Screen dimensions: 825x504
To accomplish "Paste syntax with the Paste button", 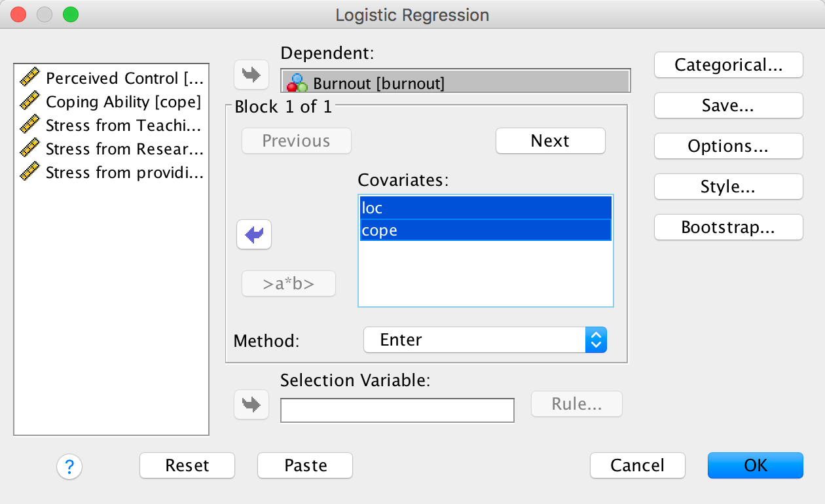I will point(305,465).
